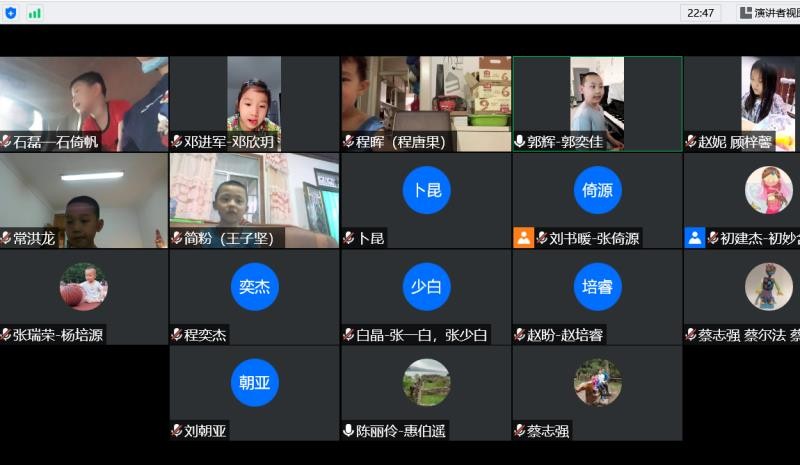Viewport: 800px width, 465px height.
Task: Click the blue encryption shield icon
Action: [x=11, y=13]
